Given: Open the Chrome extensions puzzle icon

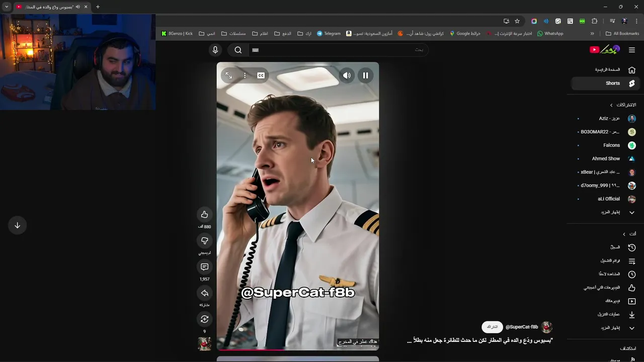Looking at the screenshot, I should coord(595,21).
